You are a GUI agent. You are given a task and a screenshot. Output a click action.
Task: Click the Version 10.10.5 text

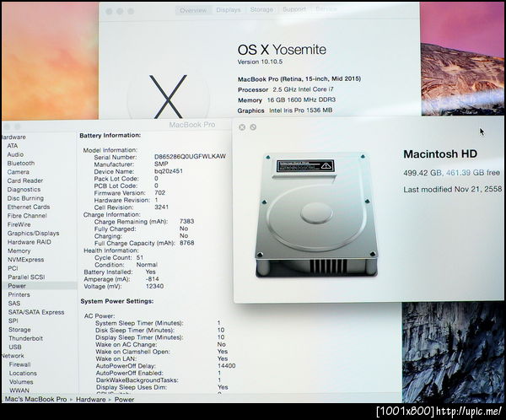tap(260, 62)
